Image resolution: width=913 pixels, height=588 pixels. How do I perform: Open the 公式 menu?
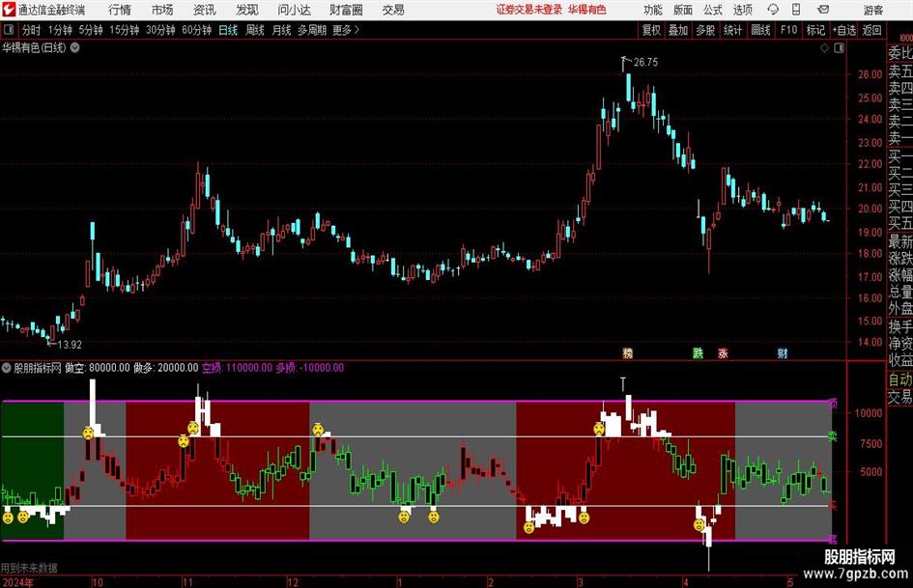click(x=713, y=10)
